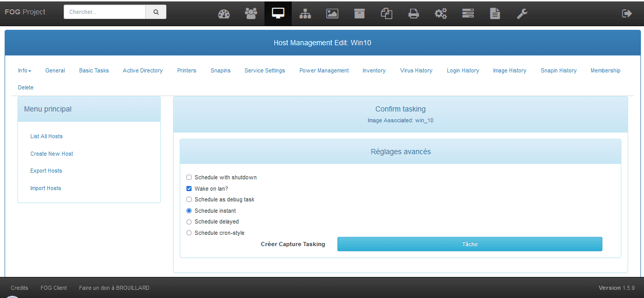Switch to the General tab
The width and height of the screenshot is (644, 298).
click(x=55, y=71)
